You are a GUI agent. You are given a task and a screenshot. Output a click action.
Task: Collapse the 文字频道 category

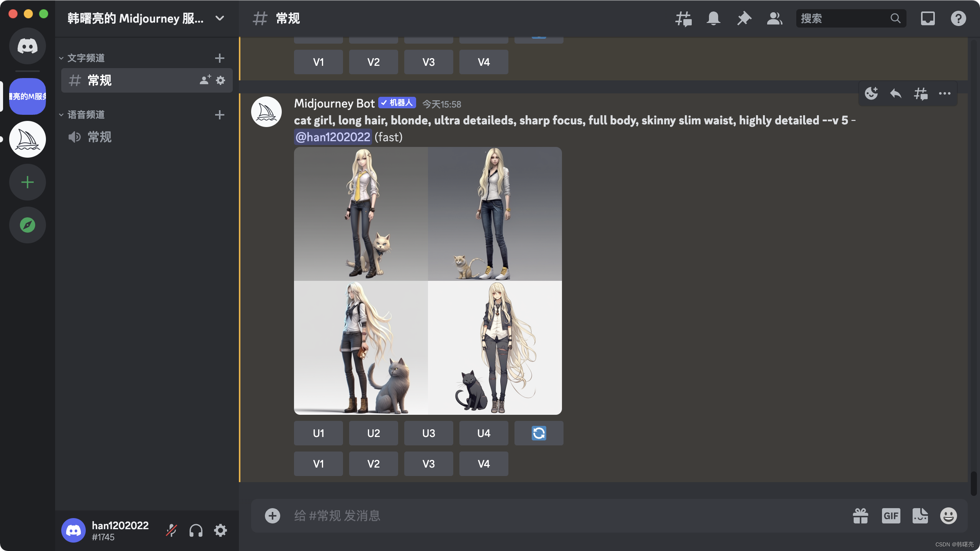pos(86,58)
